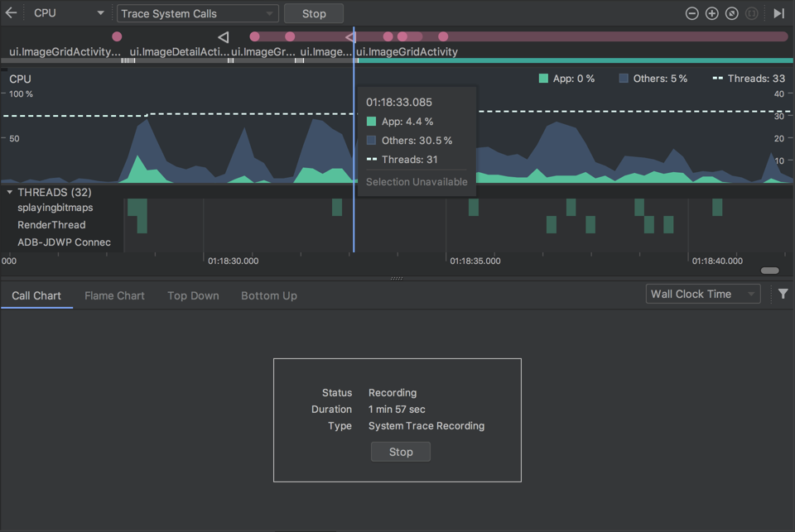Select the ui.ImageDetailActi... activity label

[179, 51]
